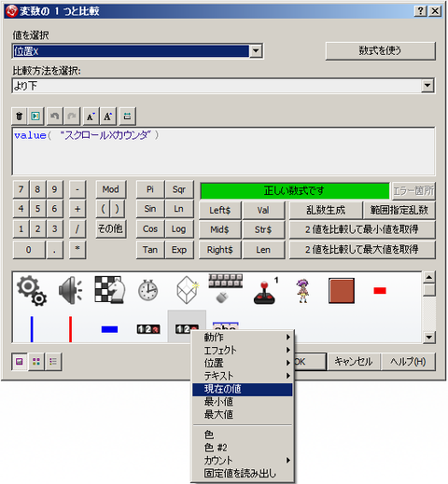Click the title bar question mark help button
Screen dimensions: 448x484
[421, 11]
